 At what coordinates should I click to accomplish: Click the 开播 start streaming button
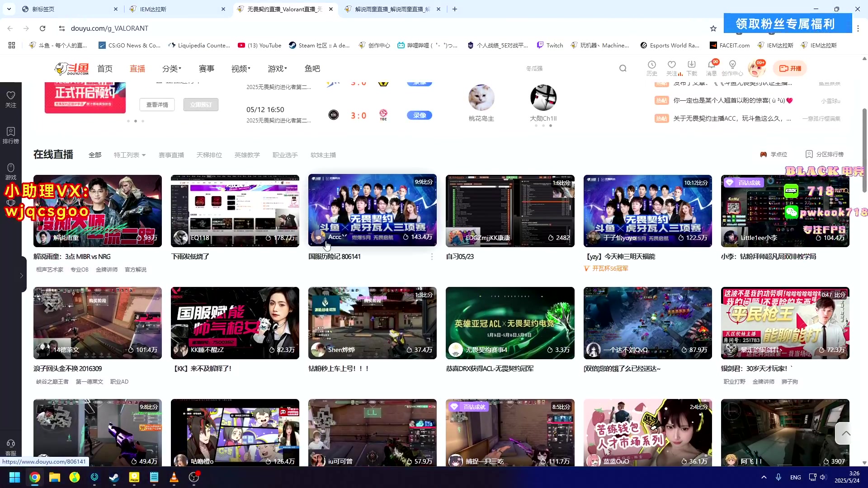790,68
